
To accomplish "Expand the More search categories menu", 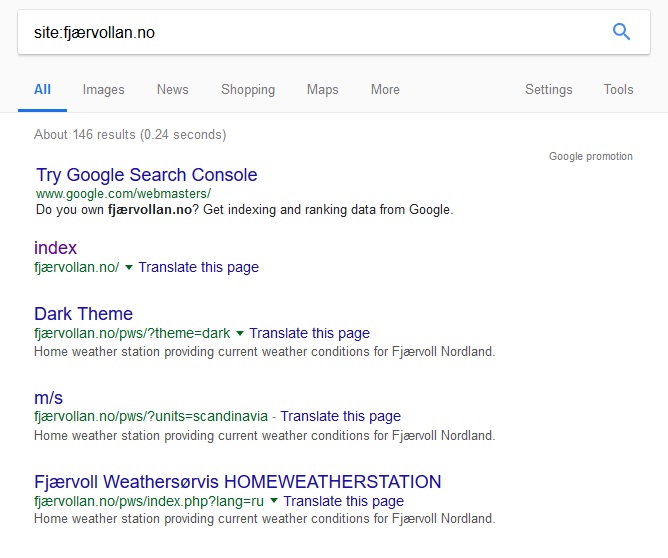I will [x=385, y=89].
